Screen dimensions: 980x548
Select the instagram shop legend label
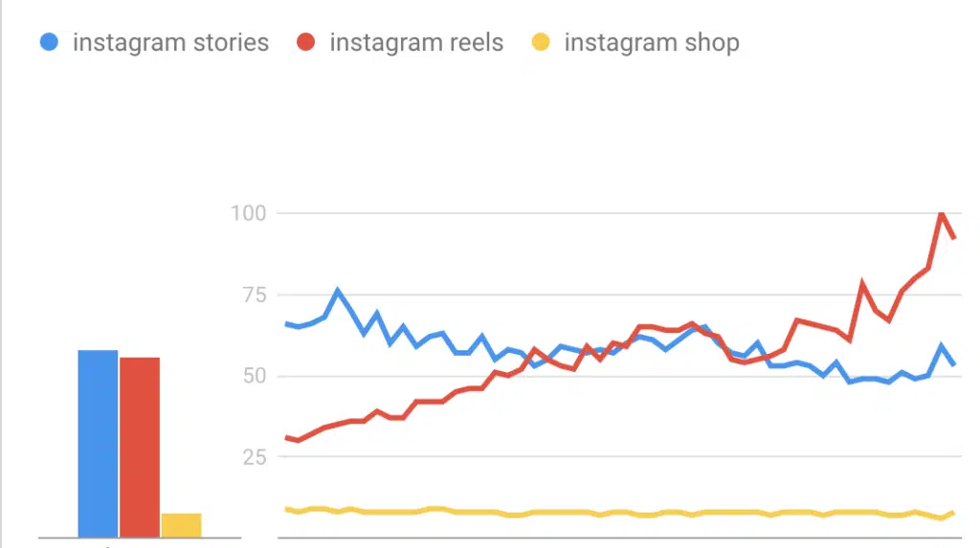[652, 42]
